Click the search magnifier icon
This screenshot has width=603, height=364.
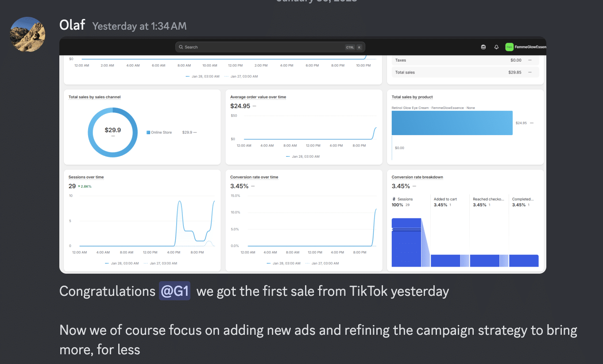(x=182, y=47)
